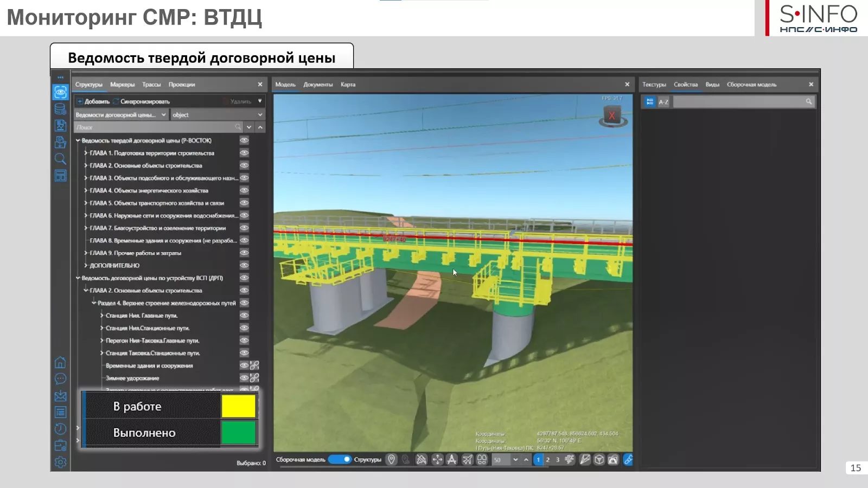
Task: Click the map pin marker tool
Action: 392,460
